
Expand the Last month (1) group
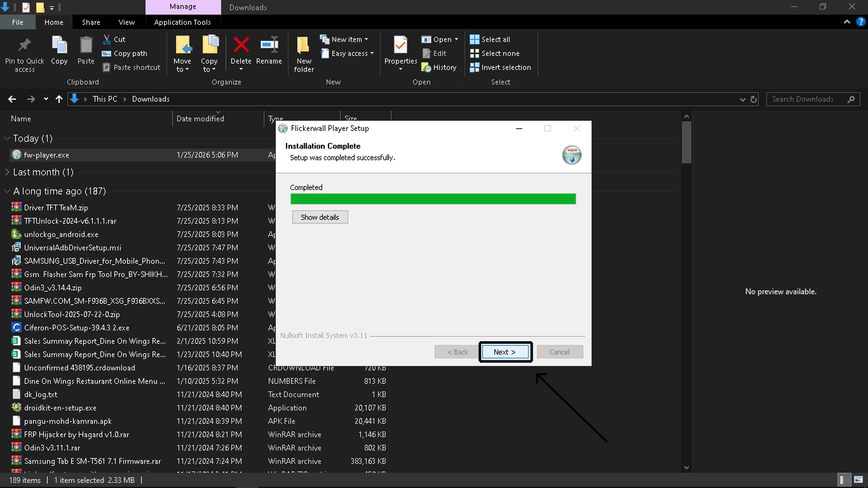[x=7, y=172]
